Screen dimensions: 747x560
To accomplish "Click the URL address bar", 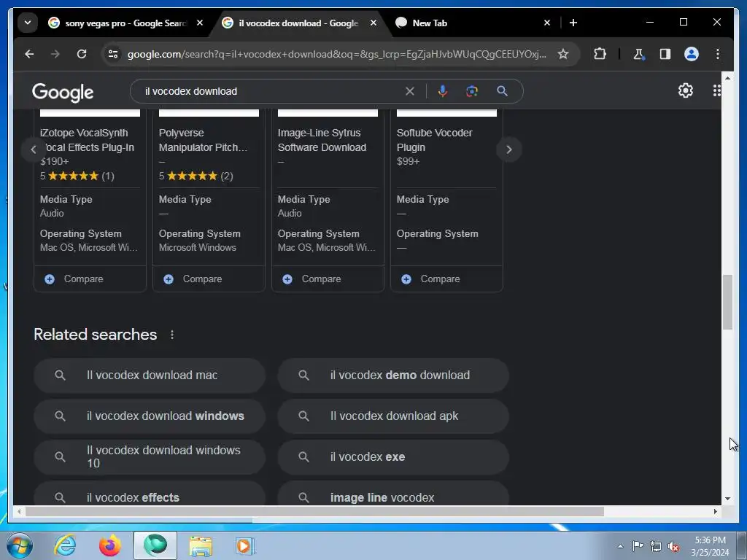I will [336, 54].
